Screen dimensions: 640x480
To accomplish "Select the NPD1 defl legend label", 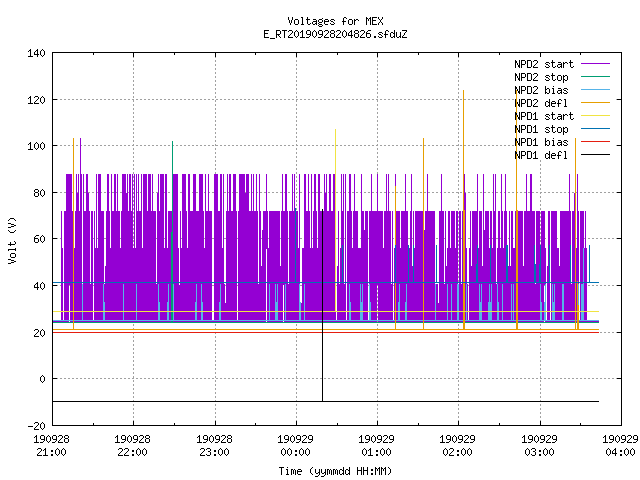I will pyautogui.click(x=541, y=155).
